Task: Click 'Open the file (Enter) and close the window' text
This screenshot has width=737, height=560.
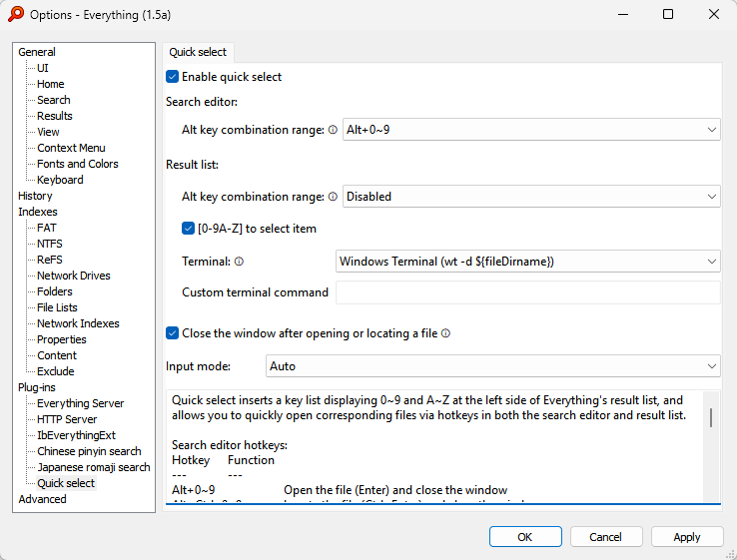Action: (x=395, y=490)
